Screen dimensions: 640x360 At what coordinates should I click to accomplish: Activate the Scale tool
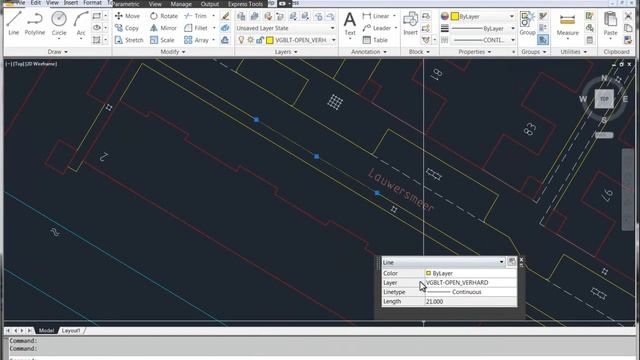coord(162,40)
